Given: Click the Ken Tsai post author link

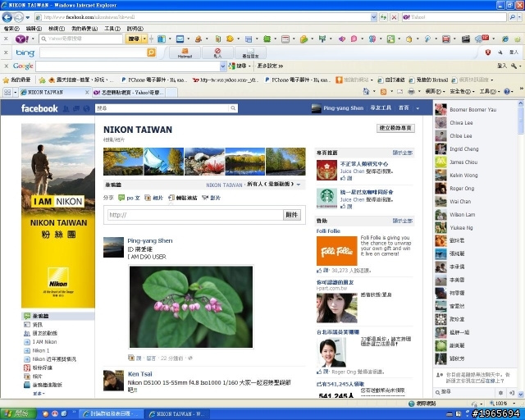Looking at the screenshot, I should click(x=140, y=374).
